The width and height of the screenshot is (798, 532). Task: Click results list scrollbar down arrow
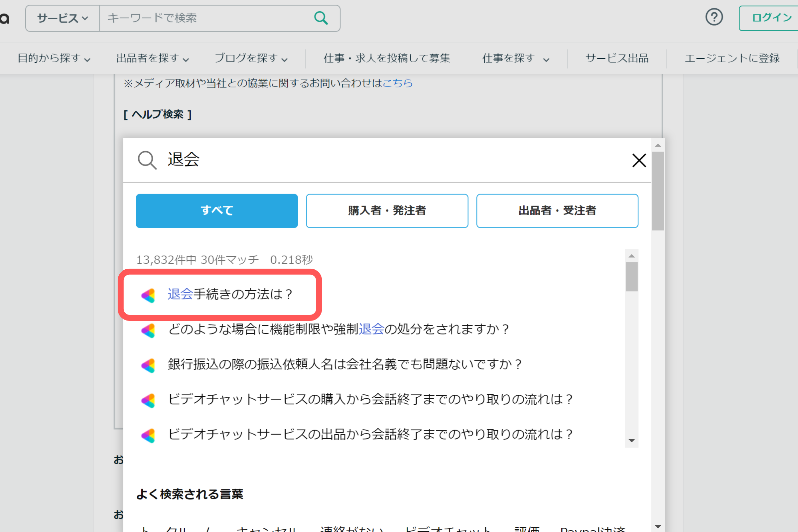click(631, 440)
